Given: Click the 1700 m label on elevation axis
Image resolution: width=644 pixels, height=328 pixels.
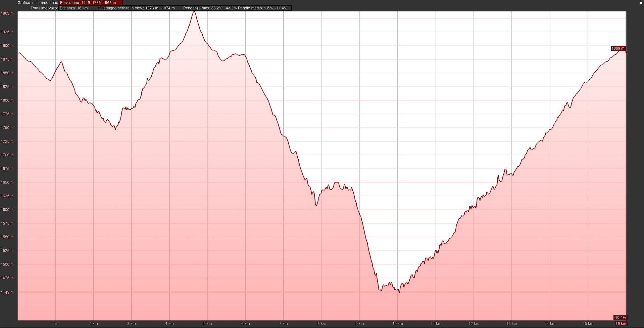Looking at the screenshot, I should click(7, 155).
